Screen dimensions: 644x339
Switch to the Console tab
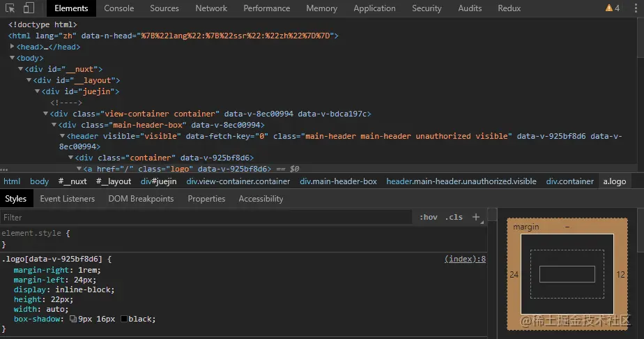point(118,8)
